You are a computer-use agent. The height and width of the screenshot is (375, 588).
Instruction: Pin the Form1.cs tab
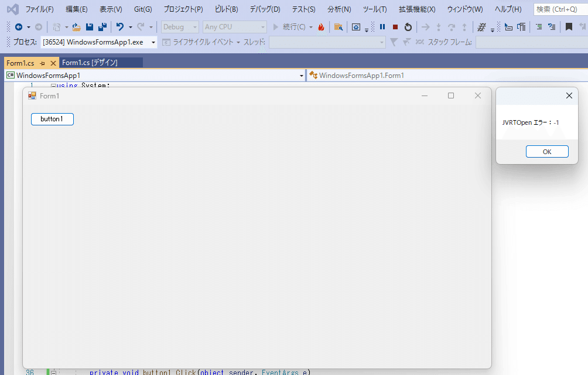click(x=42, y=63)
